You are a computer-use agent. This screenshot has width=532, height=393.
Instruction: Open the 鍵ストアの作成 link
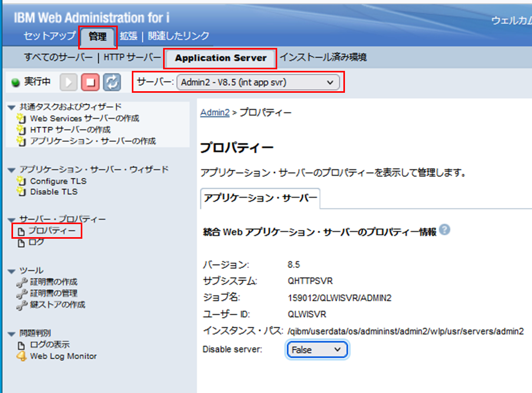point(58,305)
